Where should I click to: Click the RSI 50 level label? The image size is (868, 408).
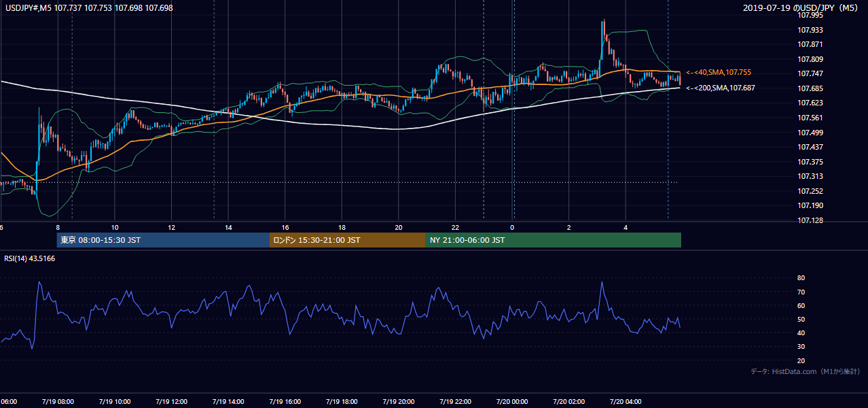click(x=801, y=319)
